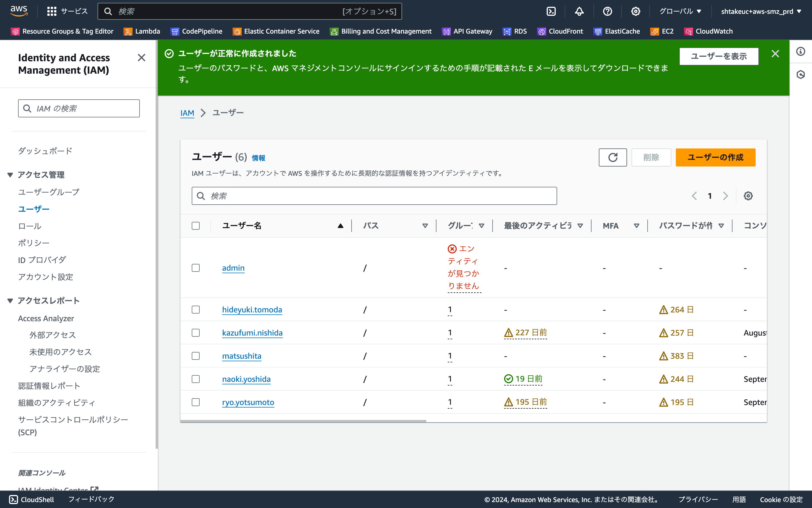Open ロール in the sidebar
The width and height of the screenshot is (812, 508).
coord(30,226)
